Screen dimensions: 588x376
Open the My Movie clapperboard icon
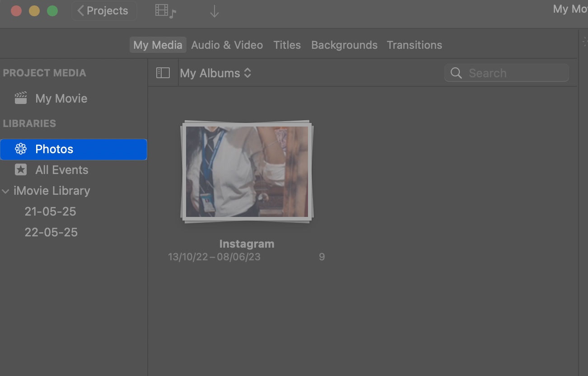click(20, 98)
